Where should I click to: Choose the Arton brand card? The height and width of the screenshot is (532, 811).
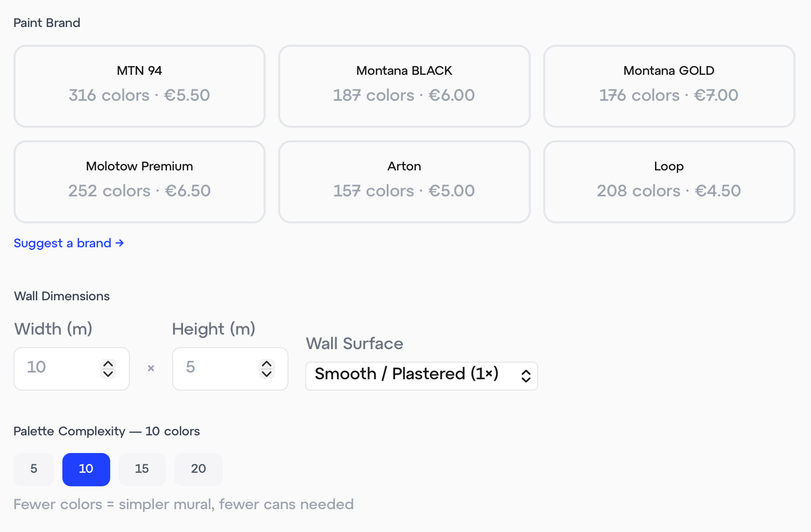click(404, 182)
